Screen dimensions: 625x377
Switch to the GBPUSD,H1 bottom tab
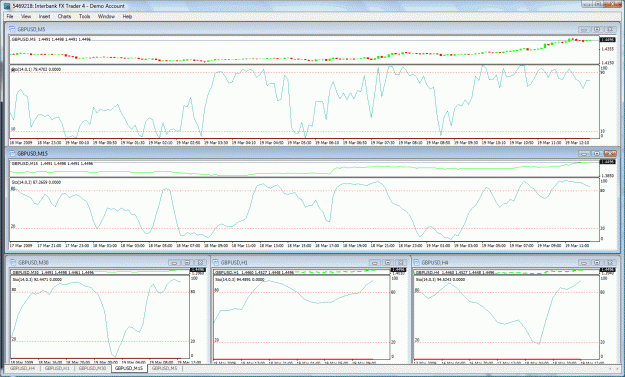[x=57, y=368]
